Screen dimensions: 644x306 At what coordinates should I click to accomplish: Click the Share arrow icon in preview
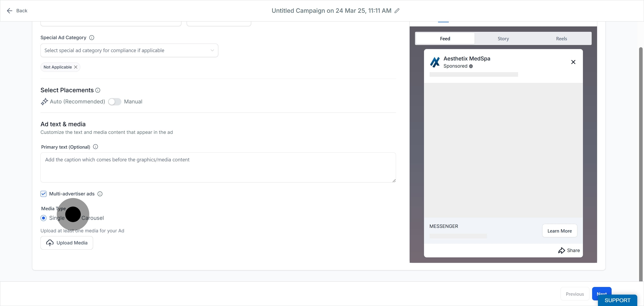561,250
